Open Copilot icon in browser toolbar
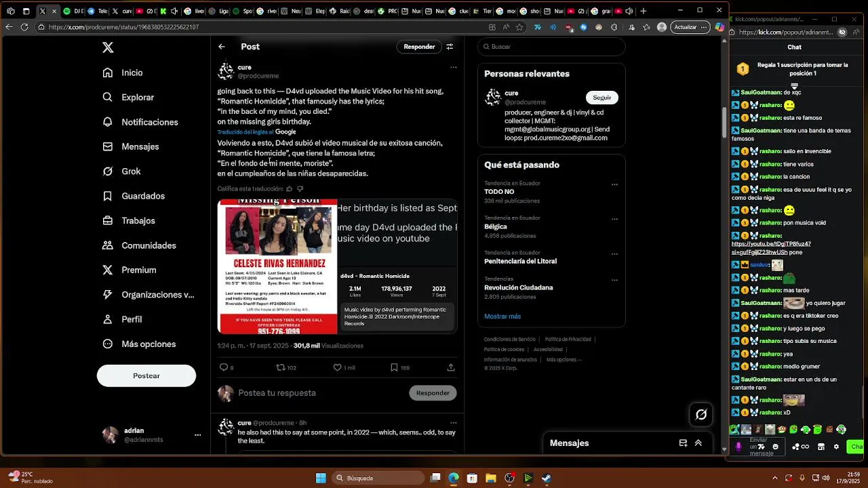The image size is (868, 488). tap(719, 27)
